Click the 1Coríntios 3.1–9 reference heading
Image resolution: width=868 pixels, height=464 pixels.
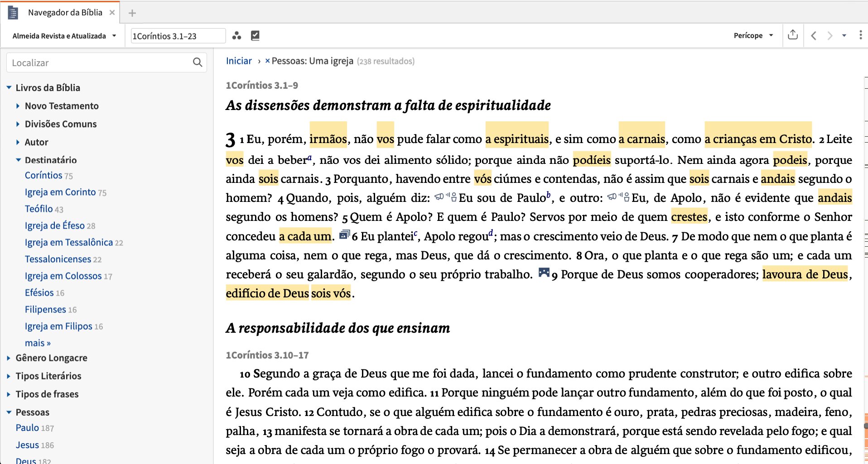[x=262, y=85]
